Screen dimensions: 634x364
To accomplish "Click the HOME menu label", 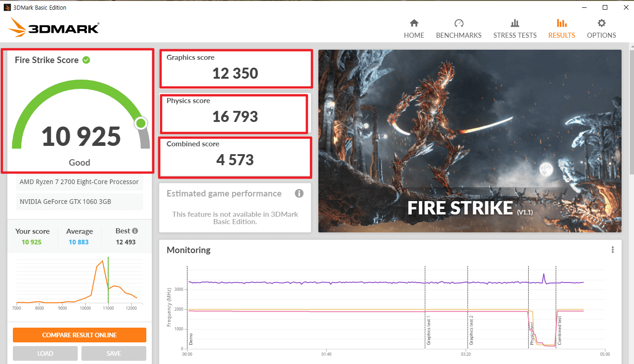I will 414,35.
